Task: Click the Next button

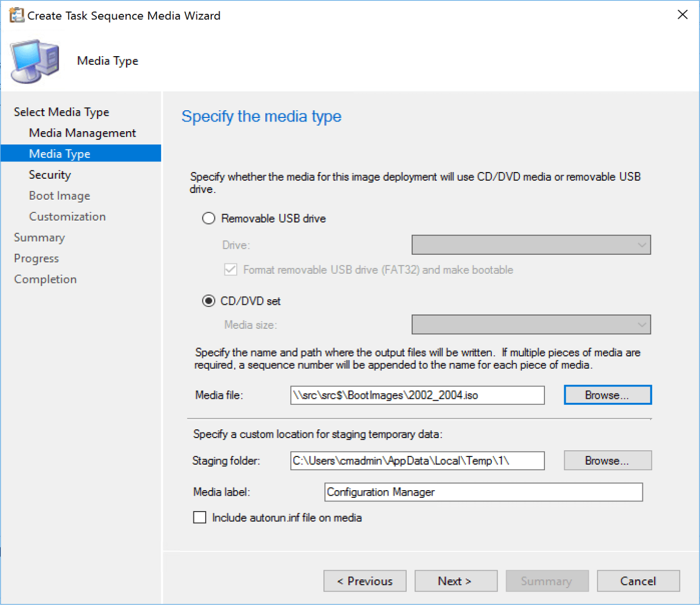Action: pyautogui.click(x=455, y=580)
